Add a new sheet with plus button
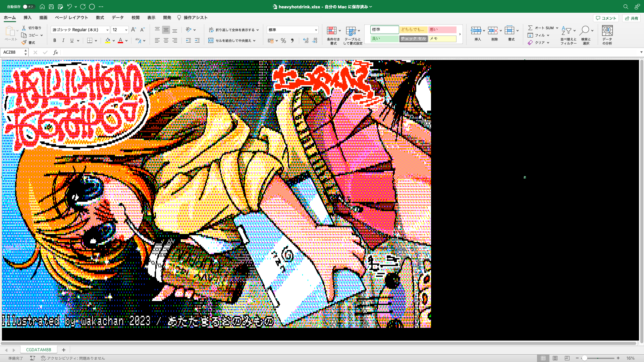 (x=64, y=350)
